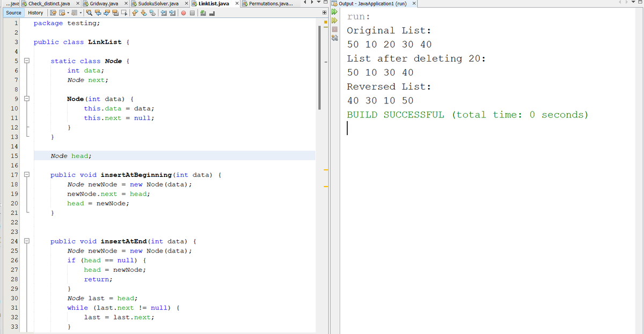
Task: Collapse insertAtBeginning method fold marker
Action: [x=26, y=175]
